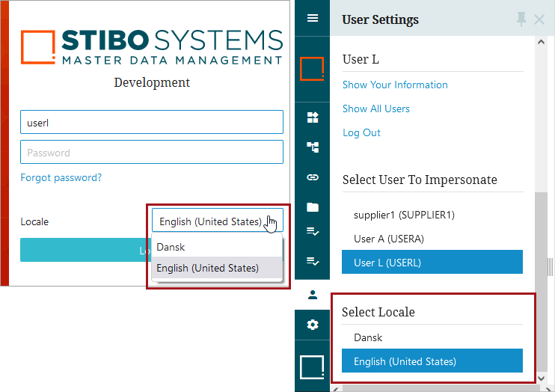Open the hierarchy tree icon in sidebar
The image size is (555, 392).
(x=312, y=147)
